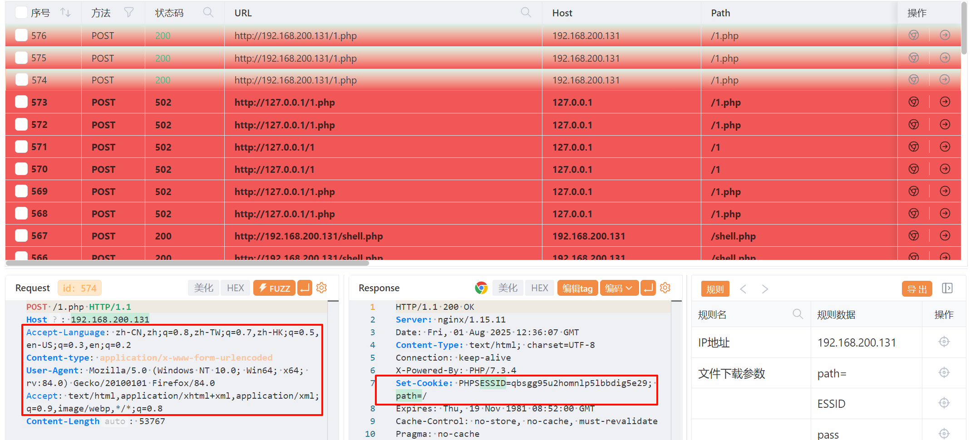Tick the select-all checkbox in header
This screenshot has height=440, width=980.
21,12
